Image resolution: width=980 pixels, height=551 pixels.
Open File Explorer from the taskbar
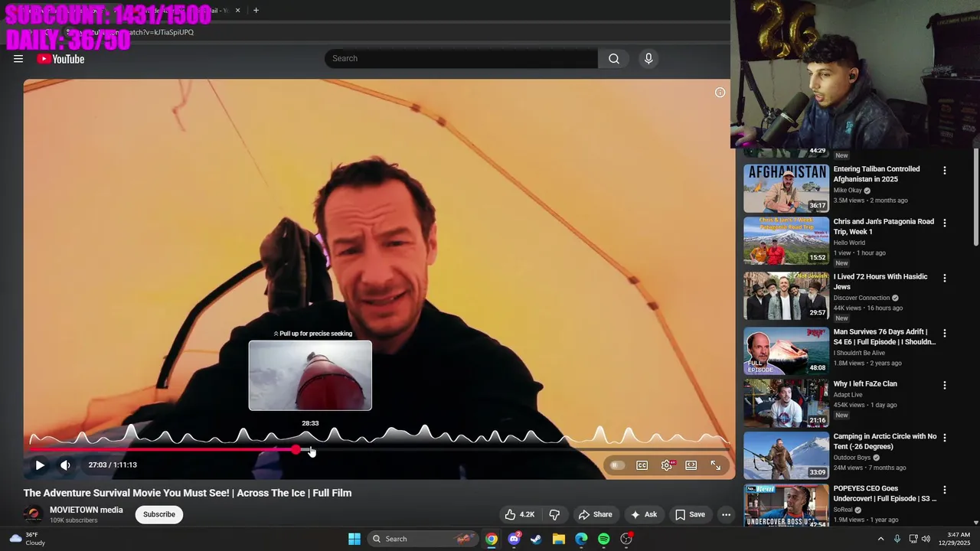pos(559,539)
